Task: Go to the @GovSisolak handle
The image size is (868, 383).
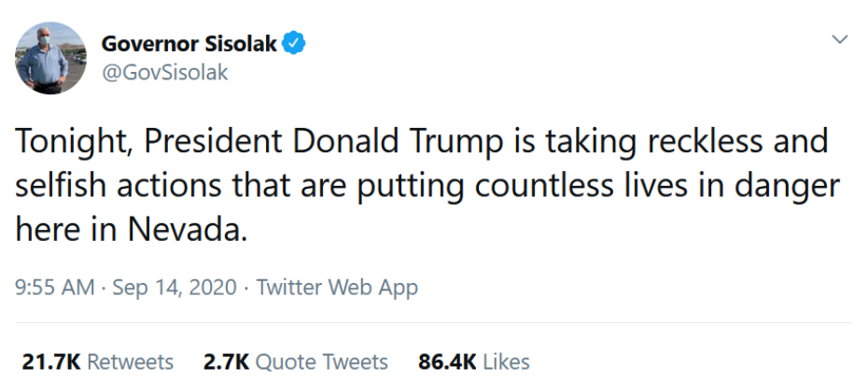Action: pyautogui.click(x=163, y=73)
